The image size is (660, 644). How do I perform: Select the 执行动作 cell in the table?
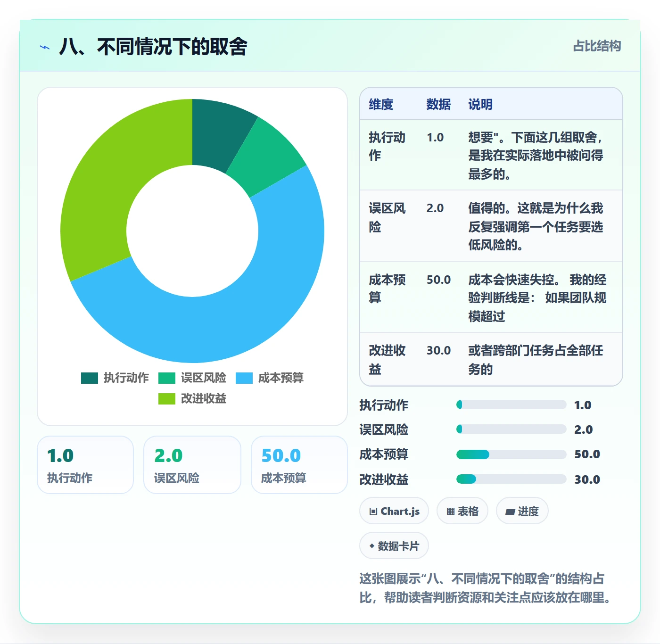coord(388,155)
